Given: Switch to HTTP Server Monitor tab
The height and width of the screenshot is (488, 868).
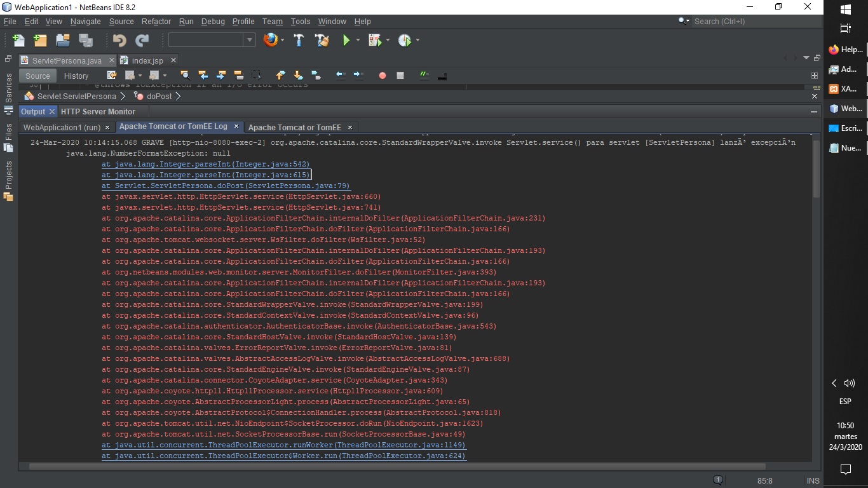Looking at the screenshot, I should pyautogui.click(x=98, y=111).
